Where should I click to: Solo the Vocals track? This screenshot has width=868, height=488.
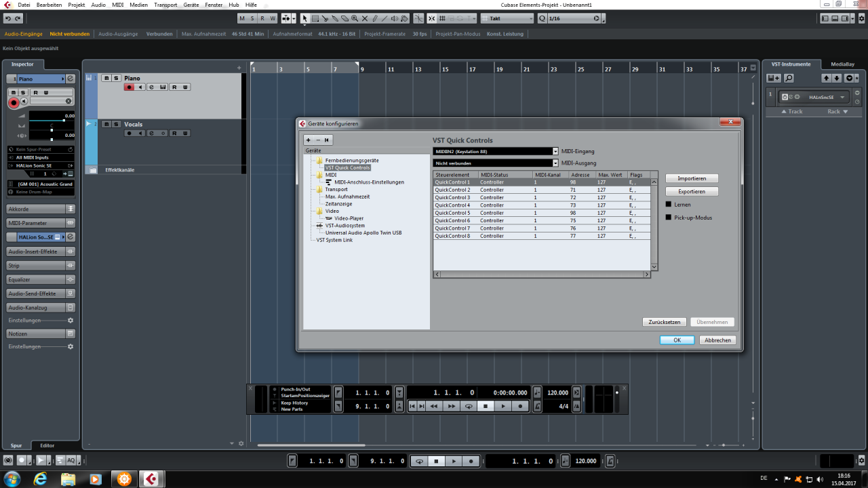pos(115,124)
